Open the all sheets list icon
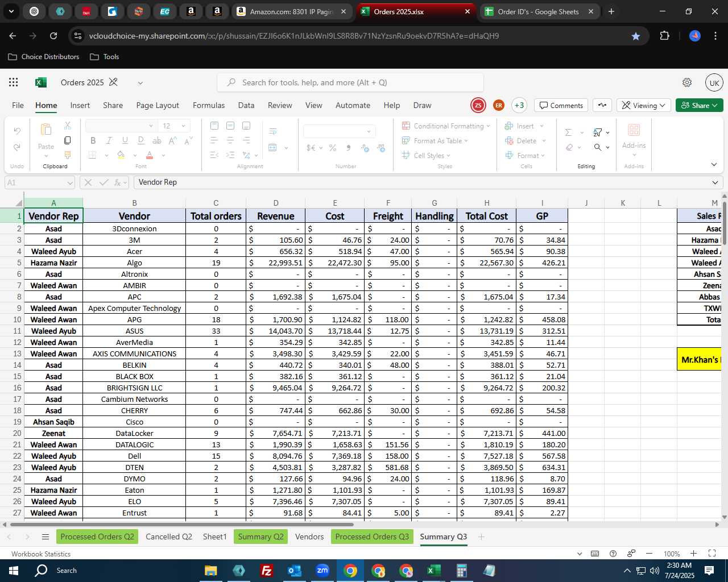Image resolution: width=728 pixels, height=582 pixels. (45, 537)
